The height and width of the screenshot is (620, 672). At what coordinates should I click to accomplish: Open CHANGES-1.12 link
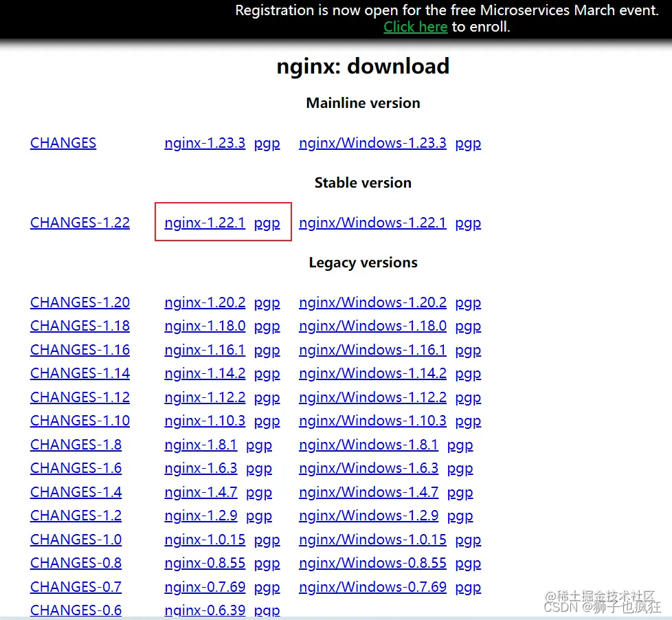click(x=80, y=397)
